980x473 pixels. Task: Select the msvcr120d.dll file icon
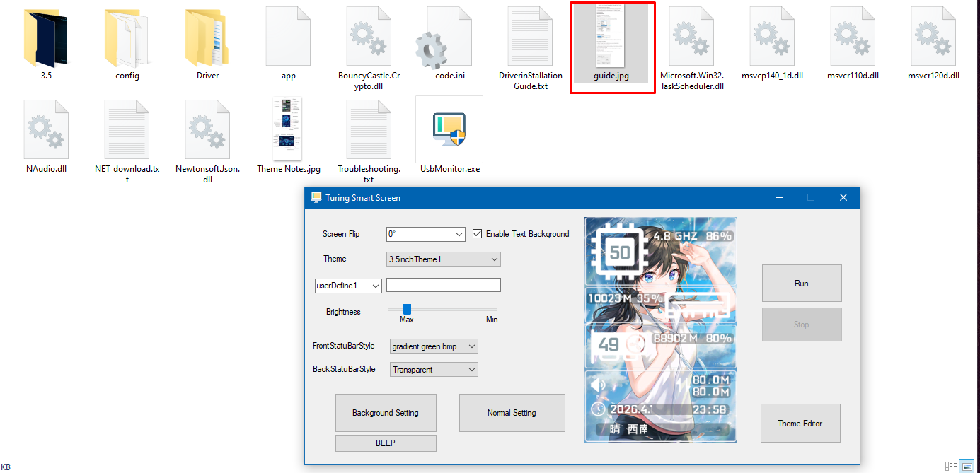click(933, 36)
